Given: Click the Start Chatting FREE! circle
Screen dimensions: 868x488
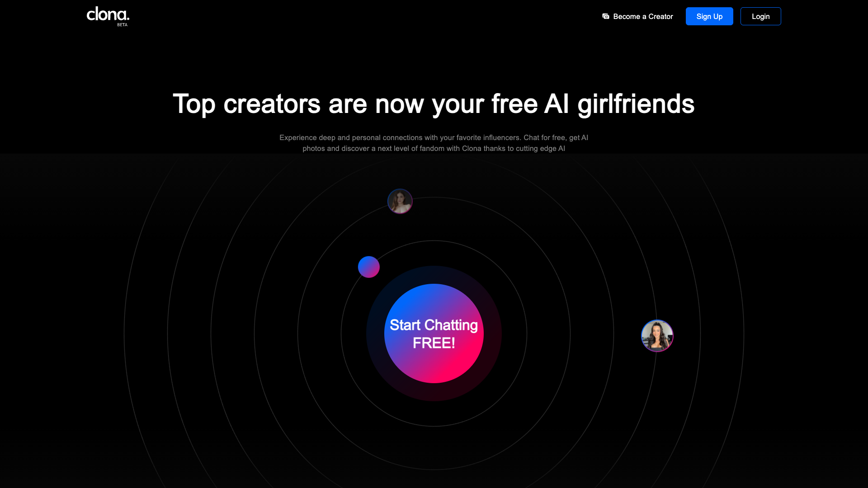Looking at the screenshot, I should (x=434, y=333).
